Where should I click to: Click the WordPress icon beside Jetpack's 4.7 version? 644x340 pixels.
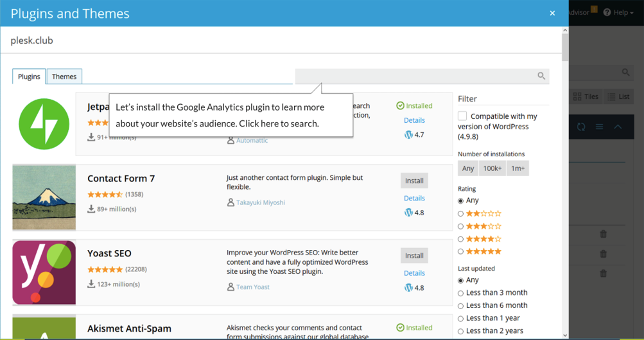click(408, 134)
